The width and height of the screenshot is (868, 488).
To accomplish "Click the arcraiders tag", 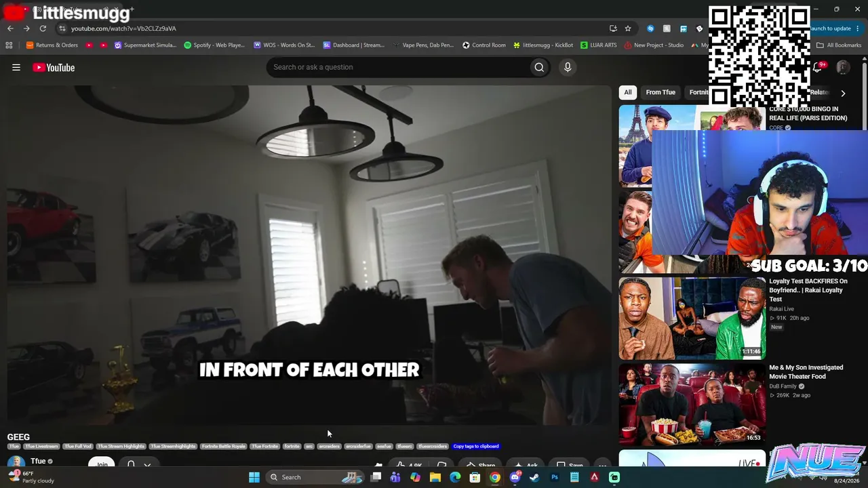I will [x=329, y=446].
